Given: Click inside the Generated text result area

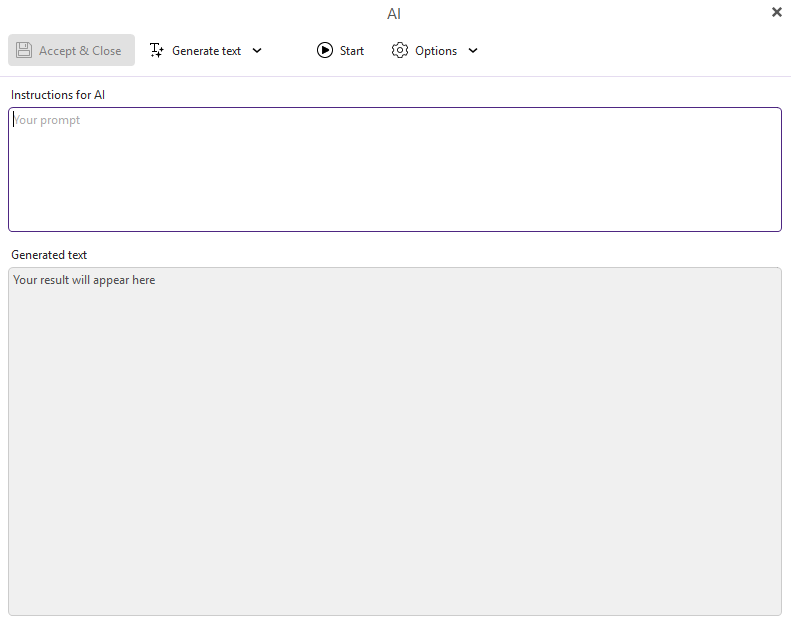Looking at the screenshot, I should [x=394, y=440].
